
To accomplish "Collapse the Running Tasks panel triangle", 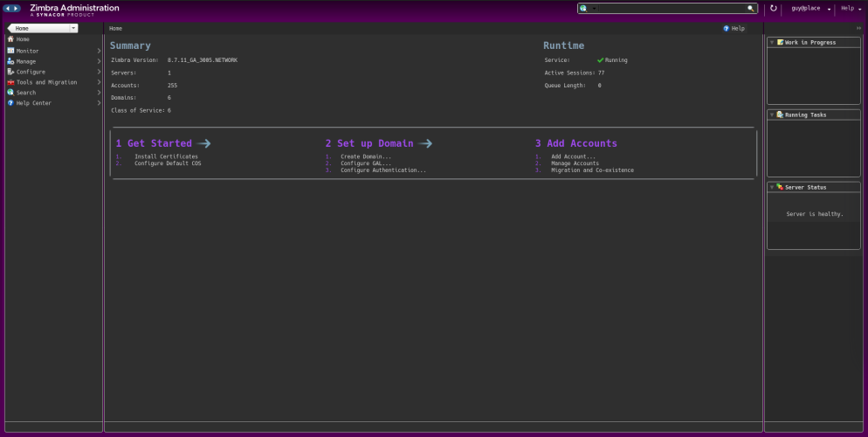I will [x=772, y=115].
